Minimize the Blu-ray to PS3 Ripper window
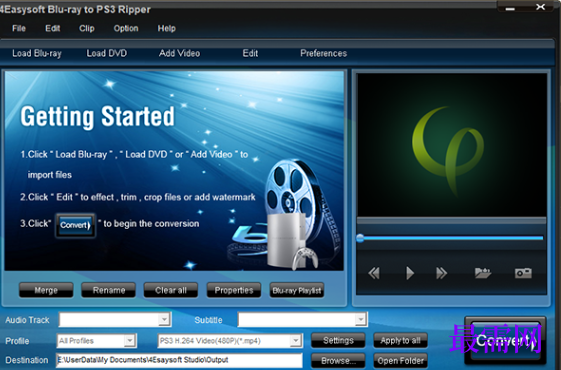The image size is (561, 370). [x=510, y=8]
